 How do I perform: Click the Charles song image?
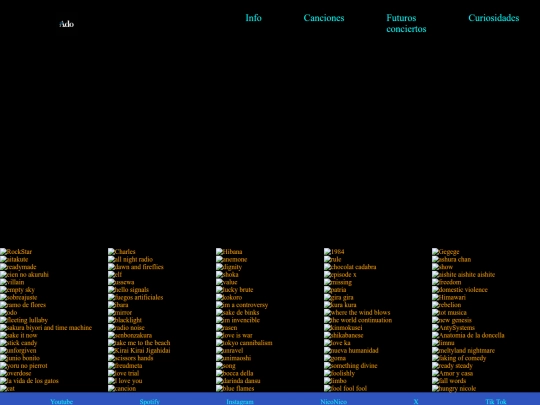coord(122,252)
